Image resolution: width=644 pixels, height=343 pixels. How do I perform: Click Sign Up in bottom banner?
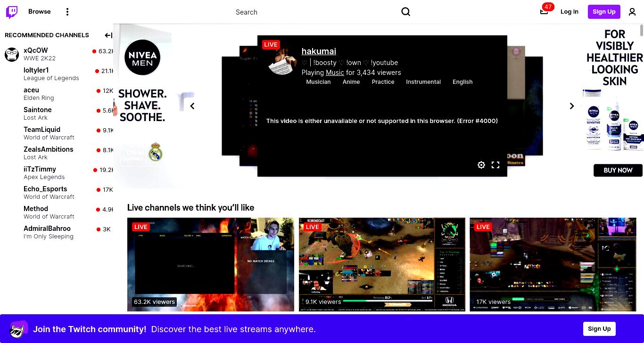(599, 329)
